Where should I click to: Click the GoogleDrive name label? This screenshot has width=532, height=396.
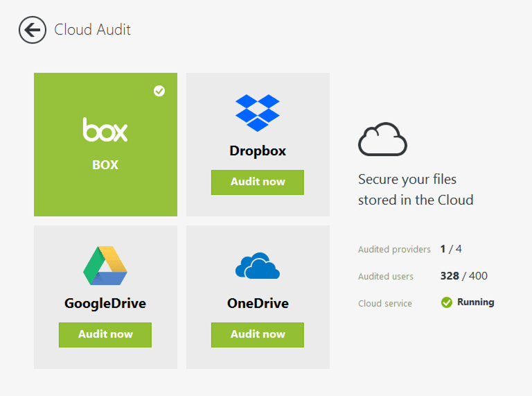coord(105,303)
